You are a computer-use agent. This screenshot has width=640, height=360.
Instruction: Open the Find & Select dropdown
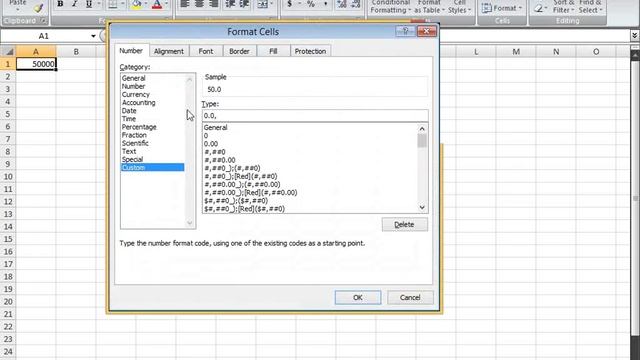(x=590, y=7)
